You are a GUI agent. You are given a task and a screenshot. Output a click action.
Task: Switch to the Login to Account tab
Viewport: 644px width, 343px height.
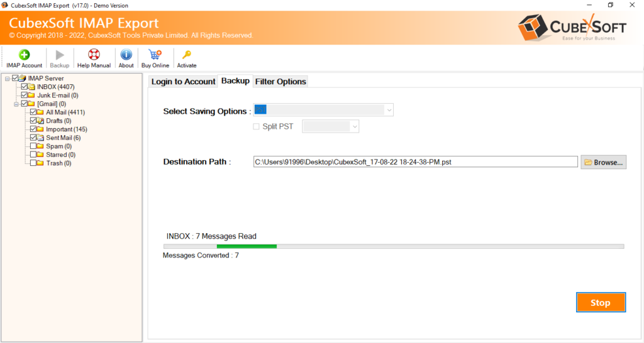(183, 81)
